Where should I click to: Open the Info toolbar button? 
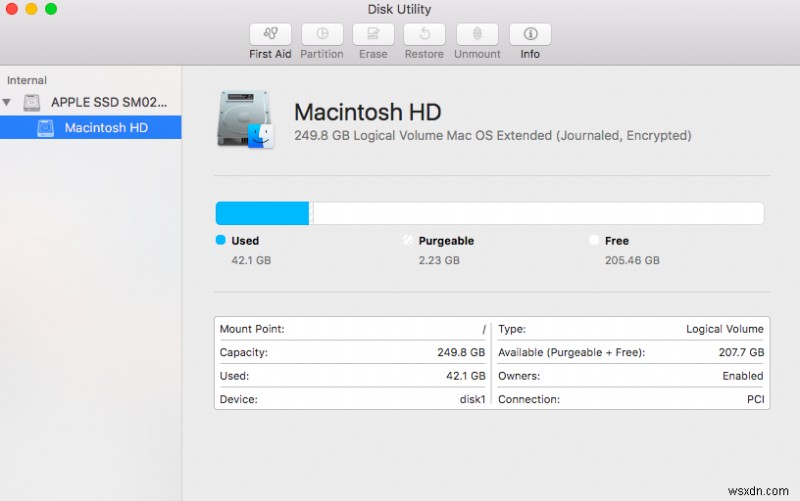pos(530,34)
